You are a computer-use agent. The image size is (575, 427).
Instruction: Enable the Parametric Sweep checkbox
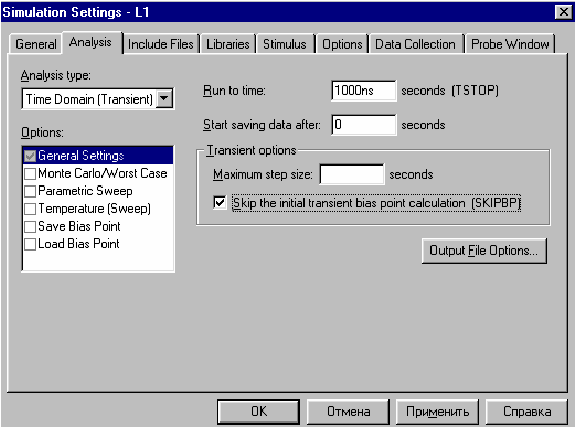30,191
